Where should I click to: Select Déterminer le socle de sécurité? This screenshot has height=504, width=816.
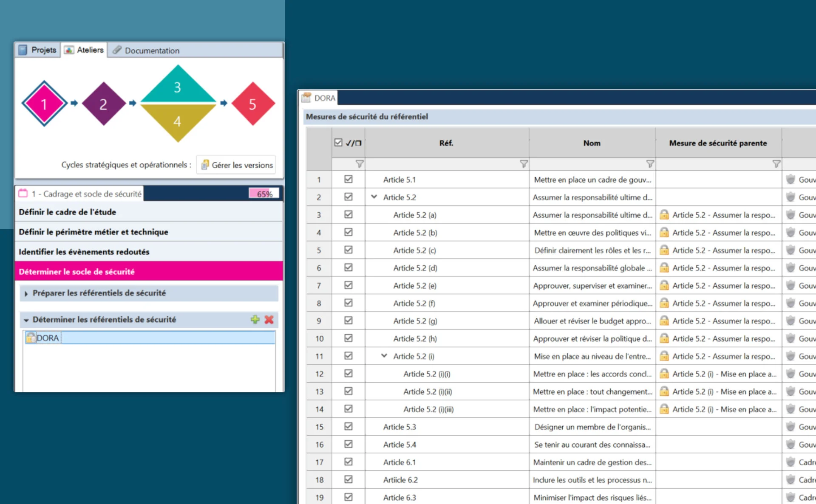[149, 271]
